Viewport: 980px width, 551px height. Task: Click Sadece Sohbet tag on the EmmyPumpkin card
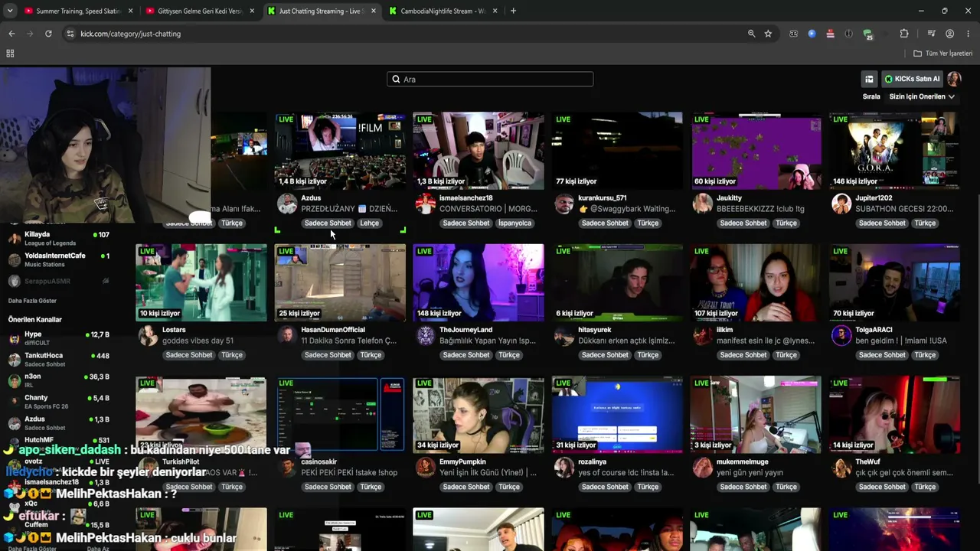466,487
